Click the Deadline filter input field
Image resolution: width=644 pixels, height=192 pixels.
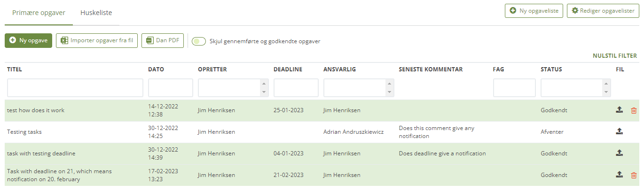click(x=296, y=88)
